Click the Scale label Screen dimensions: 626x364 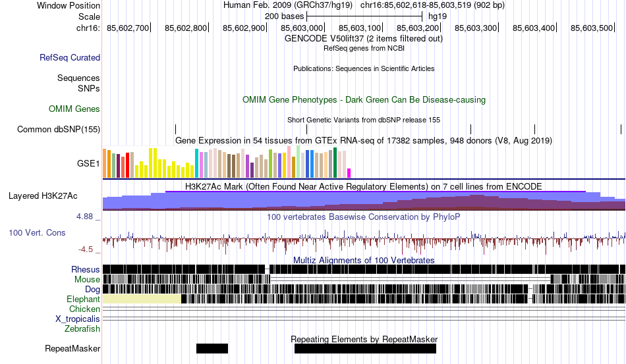click(x=89, y=16)
